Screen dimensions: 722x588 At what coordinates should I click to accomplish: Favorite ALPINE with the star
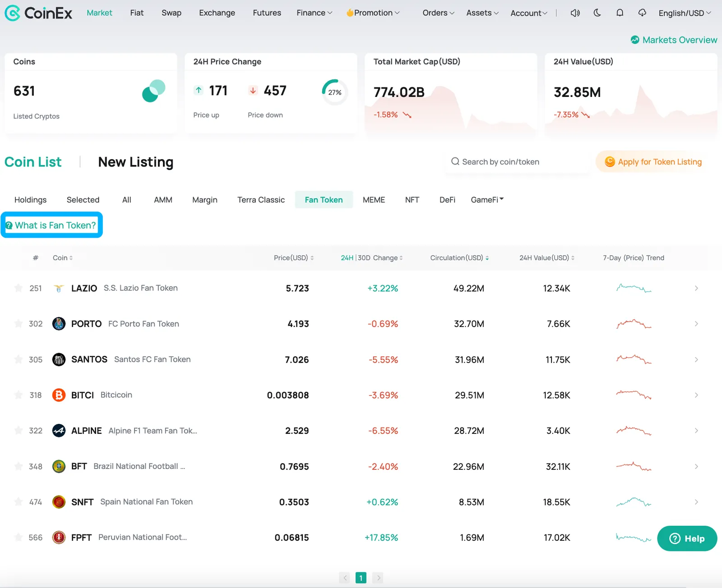19,430
